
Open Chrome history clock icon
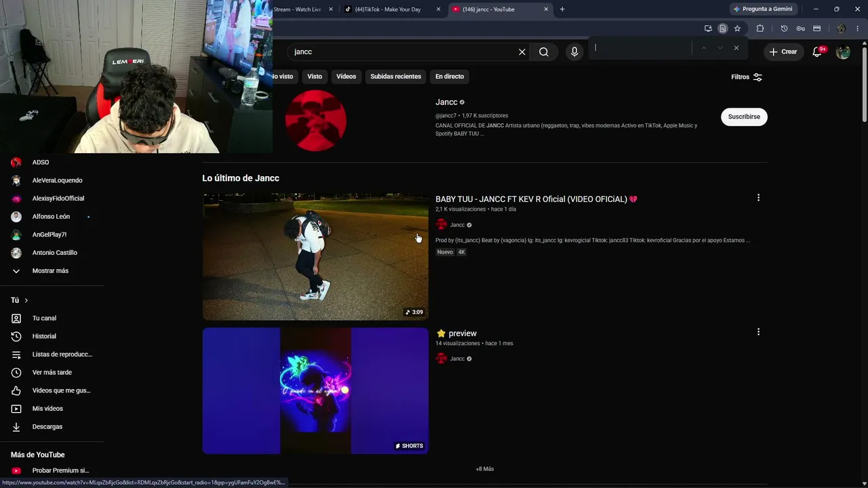pyautogui.click(x=784, y=28)
